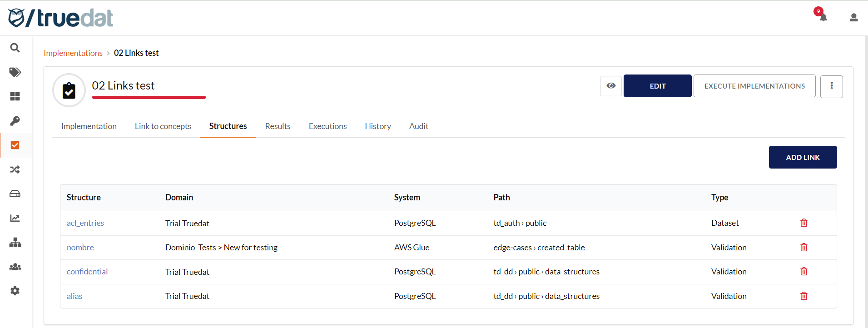Open the dashboard grid icon in sidebar
Screen dimensions: 868x328
point(15,96)
